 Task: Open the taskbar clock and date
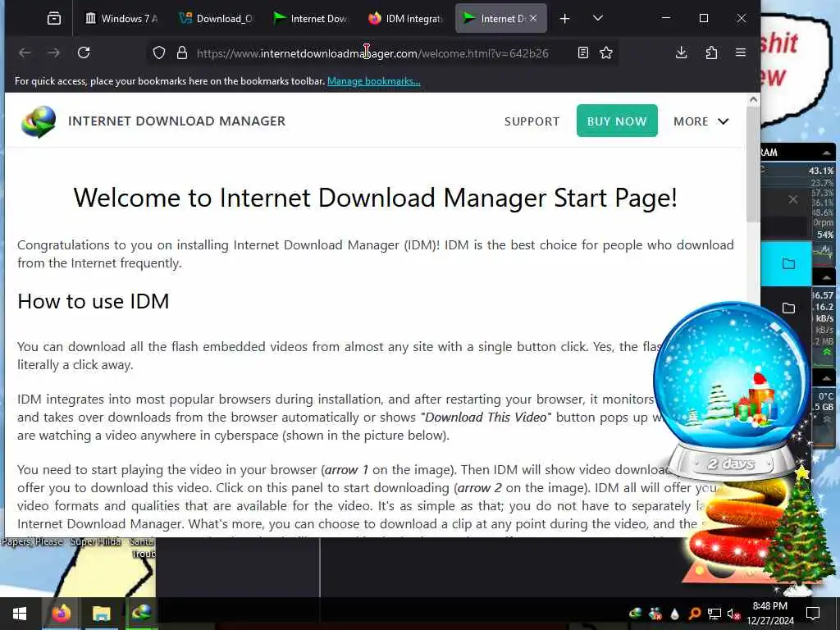769,614
